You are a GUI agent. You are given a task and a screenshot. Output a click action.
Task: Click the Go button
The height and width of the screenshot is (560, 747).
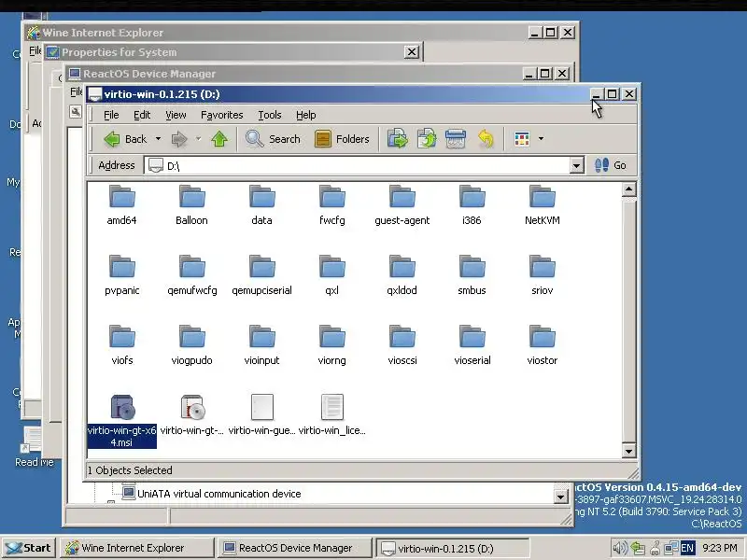611,165
